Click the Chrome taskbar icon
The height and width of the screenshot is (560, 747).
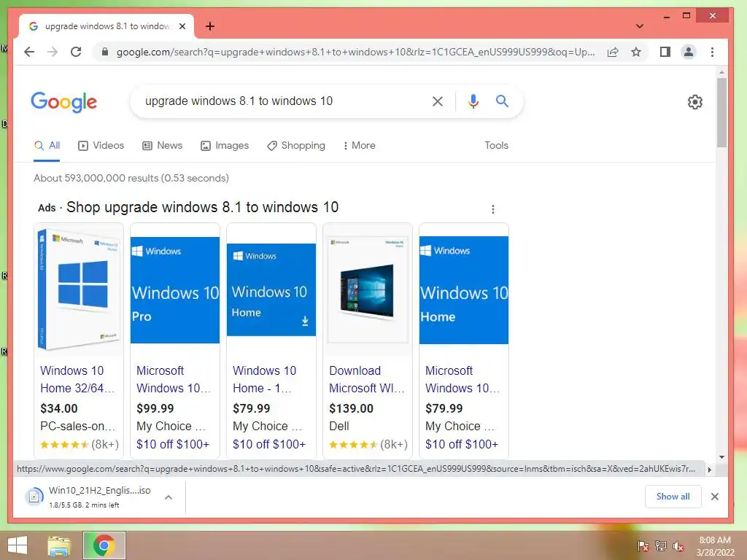tap(104, 545)
